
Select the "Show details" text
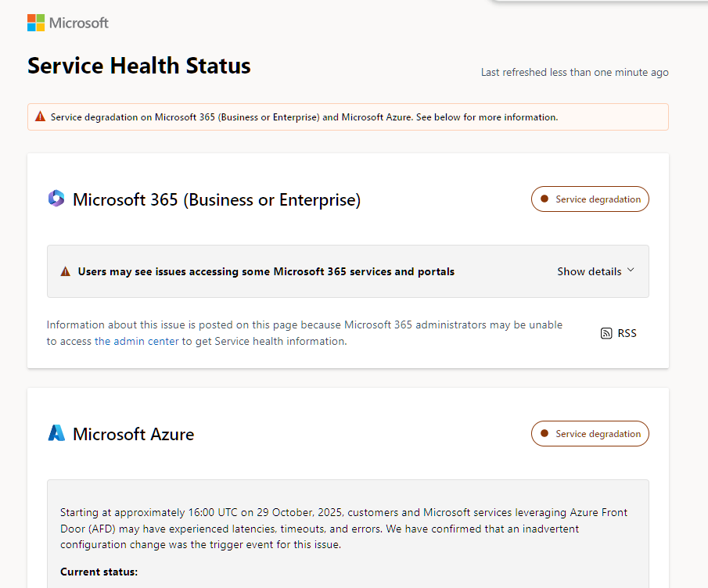coord(589,271)
